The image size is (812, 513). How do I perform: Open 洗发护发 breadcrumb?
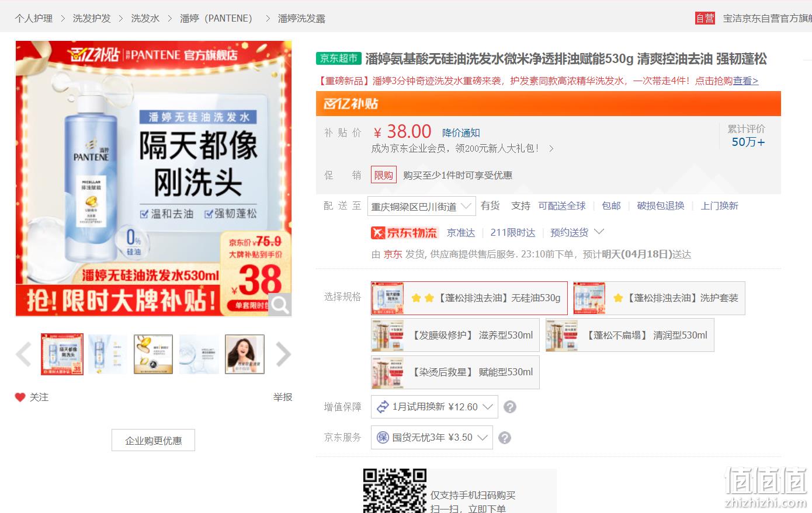(92, 18)
